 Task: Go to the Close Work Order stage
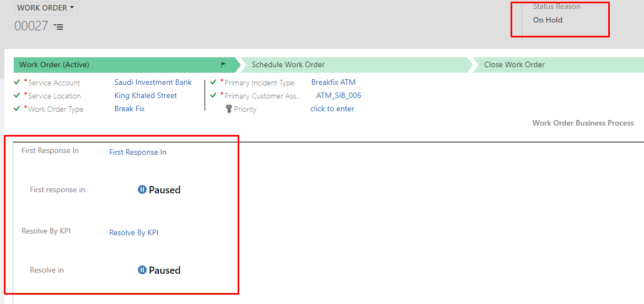[514, 64]
